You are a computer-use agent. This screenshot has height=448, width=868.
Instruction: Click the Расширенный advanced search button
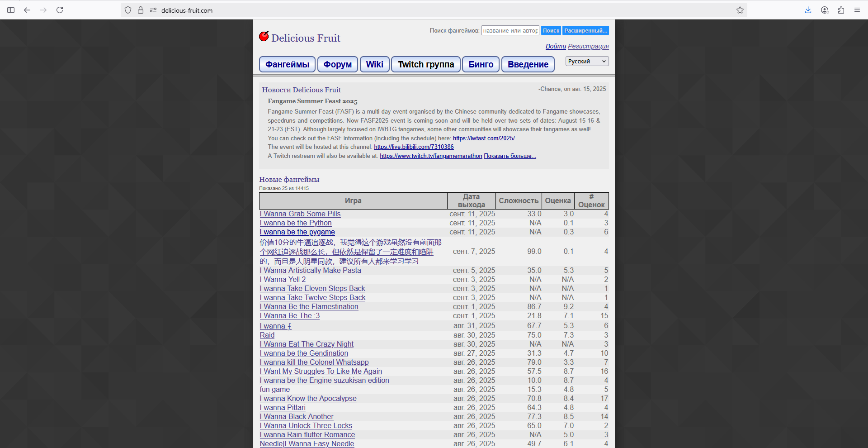[585, 30]
